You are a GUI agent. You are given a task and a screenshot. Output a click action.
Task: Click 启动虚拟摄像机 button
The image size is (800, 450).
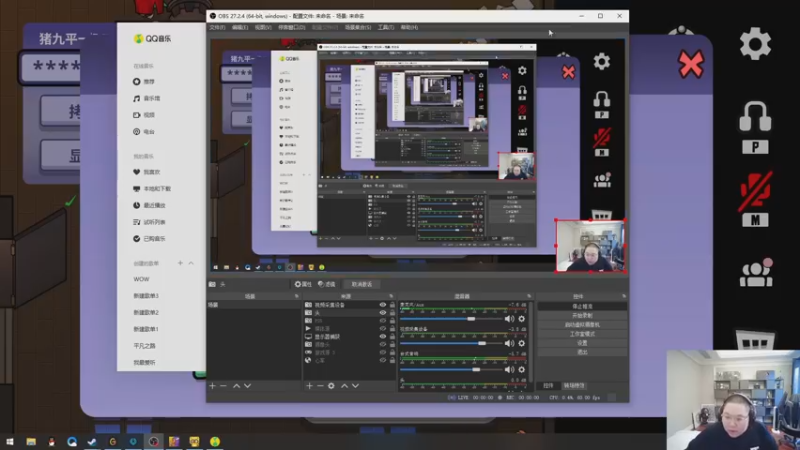(x=582, y=324)
